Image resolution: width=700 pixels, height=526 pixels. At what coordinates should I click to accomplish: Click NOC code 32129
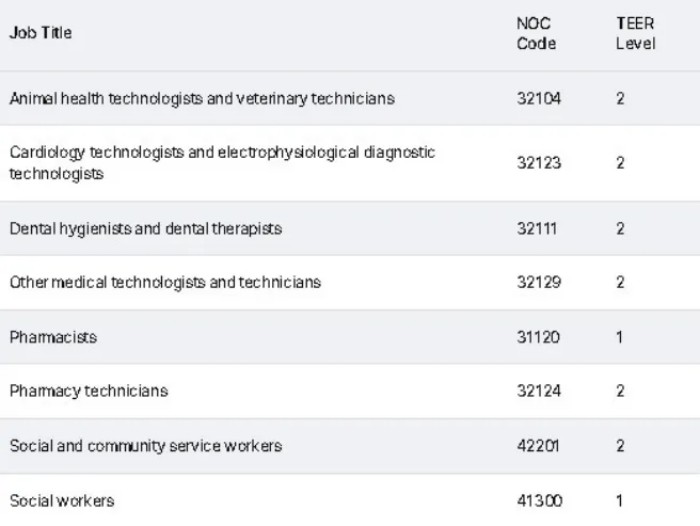pos(539,282)
